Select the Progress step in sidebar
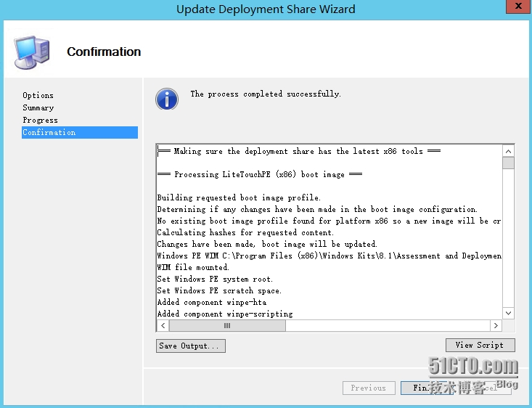Viewport: 532px width, 408px height. 40,121
